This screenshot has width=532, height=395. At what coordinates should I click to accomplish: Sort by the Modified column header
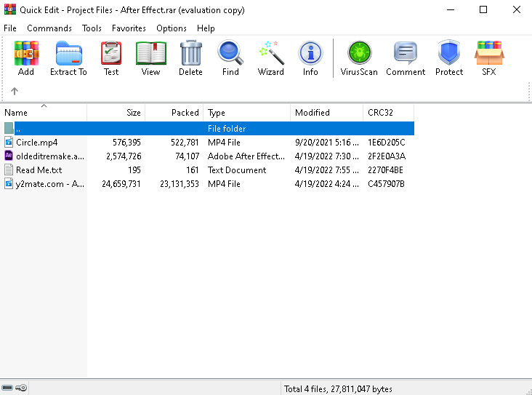(327, 113)
